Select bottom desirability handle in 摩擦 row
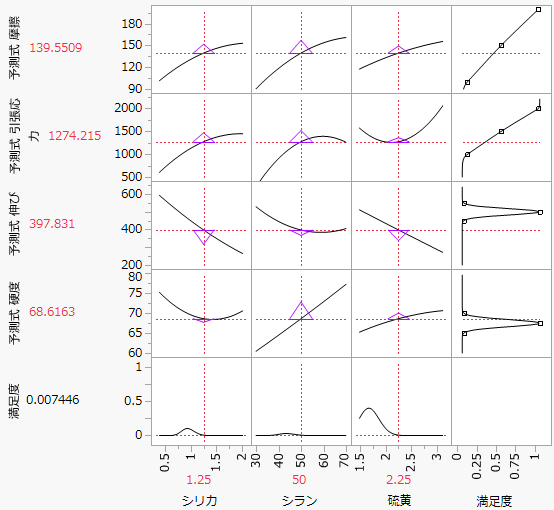The image size is (554, 510). click(x=467, y=82)
